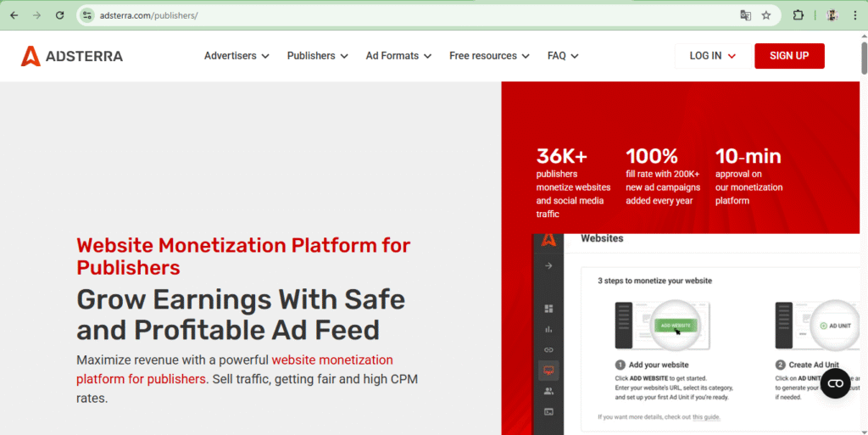Expand the Free resources menu
This screenshot has height=435, width=868.
tap(489, 56)
